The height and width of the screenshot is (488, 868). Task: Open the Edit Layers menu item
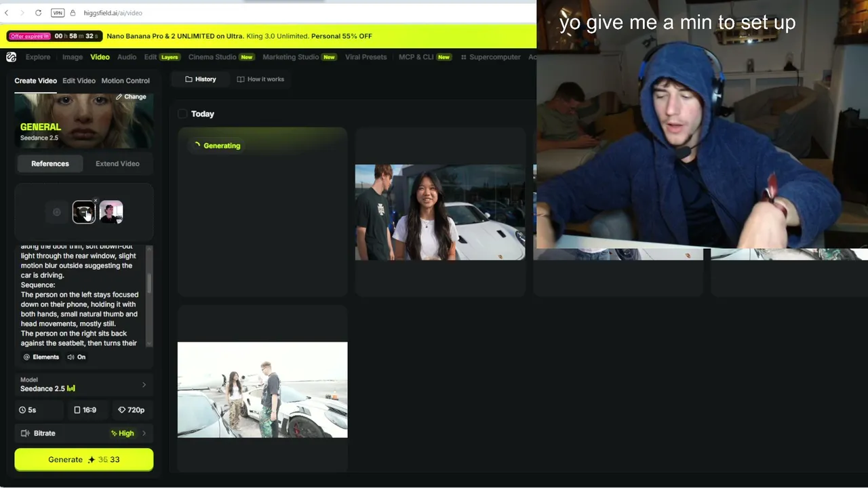[x=161, y=57]
